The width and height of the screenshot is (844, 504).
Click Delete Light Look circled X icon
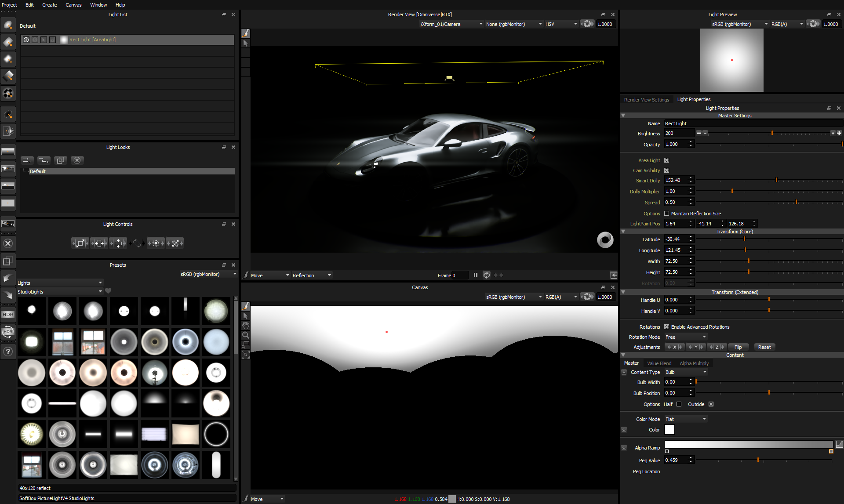tap(77, 160)
